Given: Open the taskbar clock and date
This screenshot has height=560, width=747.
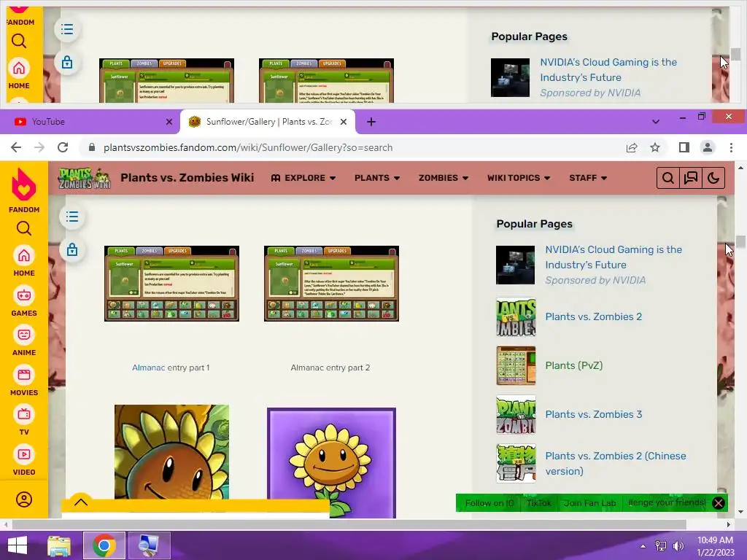Looking at the screenshot, I should click(x=715, y=546).
